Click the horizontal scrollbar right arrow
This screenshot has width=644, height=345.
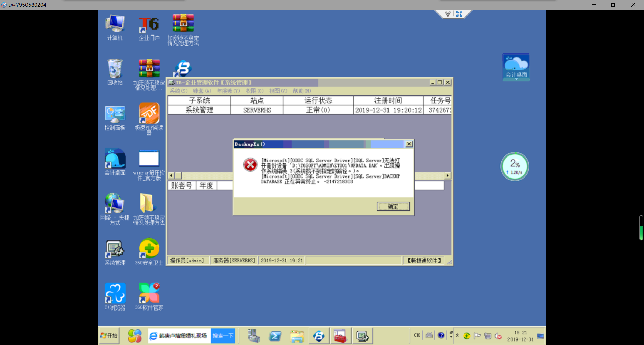[x=448, y=176]
